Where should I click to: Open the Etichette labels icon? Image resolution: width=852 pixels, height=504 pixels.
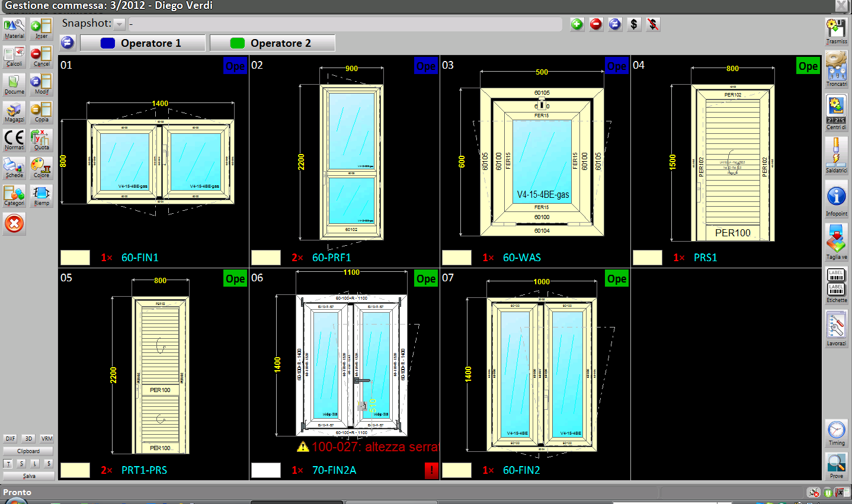[x=837, y=286]
